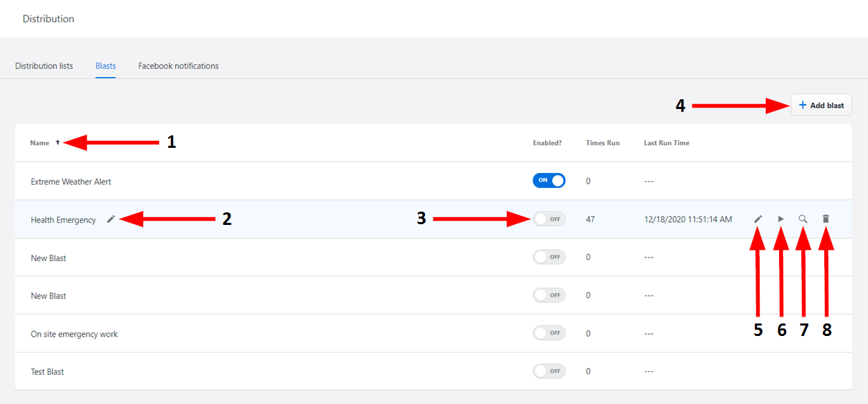Click the Name sort arrow icon

(x=58, y=143)
